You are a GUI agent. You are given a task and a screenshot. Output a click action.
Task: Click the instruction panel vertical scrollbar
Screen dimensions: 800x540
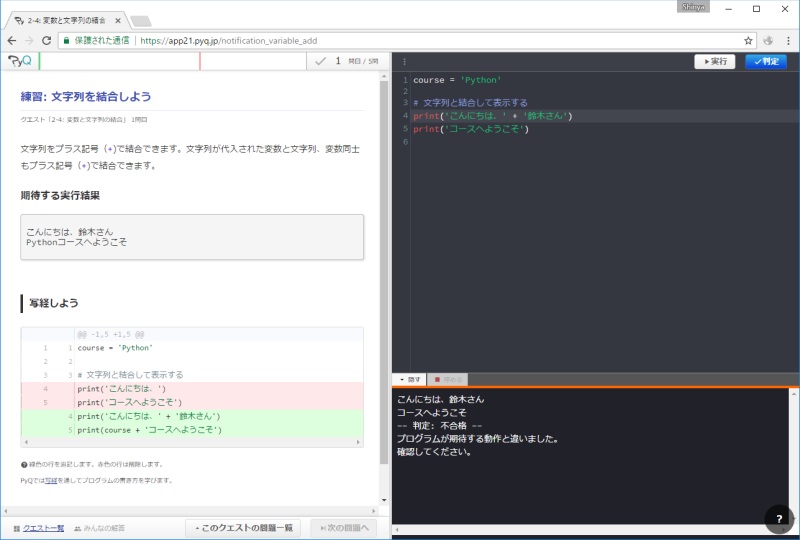point(384,273)
